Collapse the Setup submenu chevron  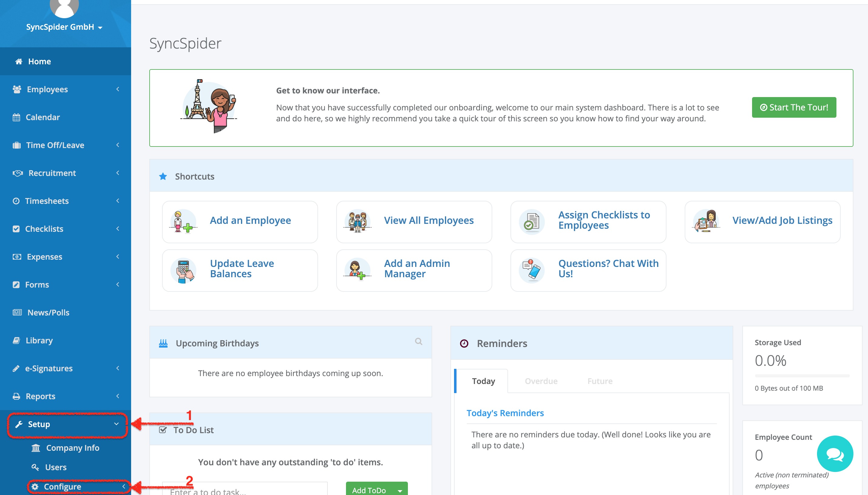(x=116, y=424)
